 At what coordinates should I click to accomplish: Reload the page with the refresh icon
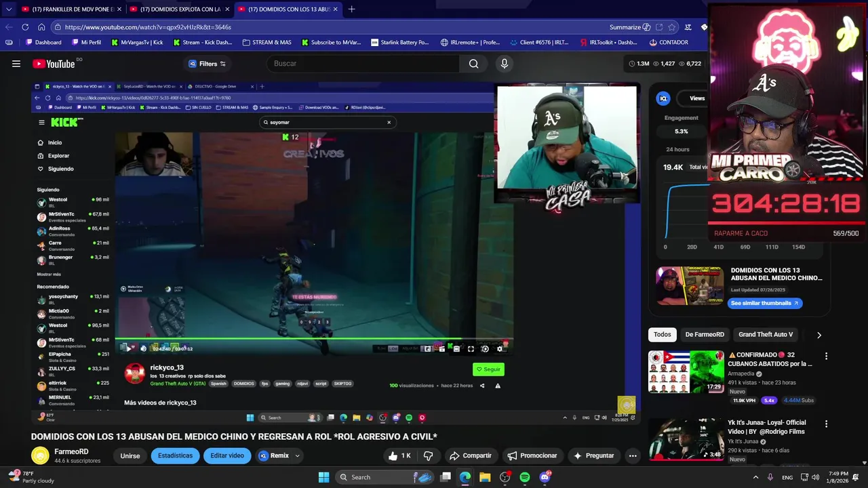click(x=25, y=27)
